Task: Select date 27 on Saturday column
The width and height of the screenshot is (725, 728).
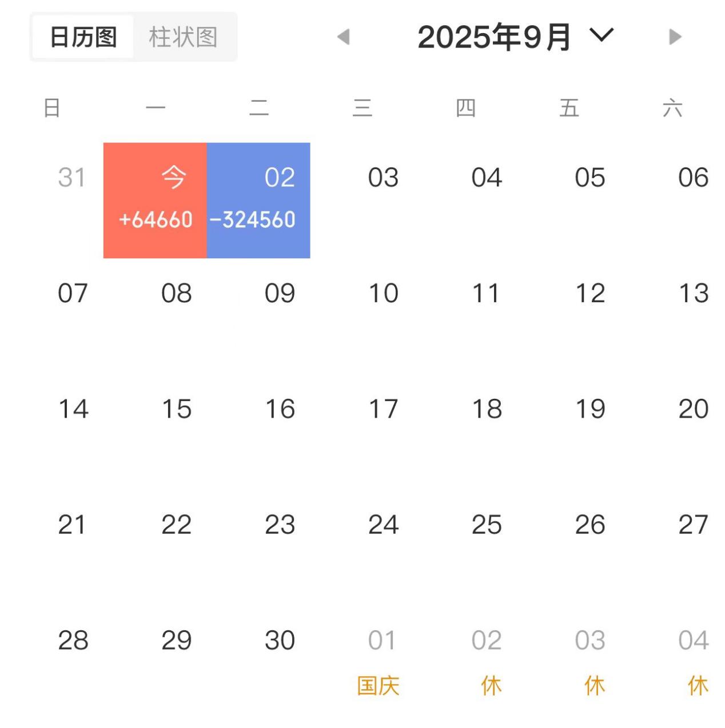Action: (694, 525)
